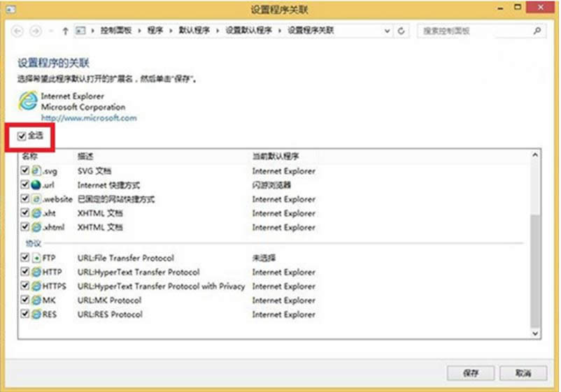
Task: Select URL:RES Protocol description text
Action: click(x=110, y=314)
